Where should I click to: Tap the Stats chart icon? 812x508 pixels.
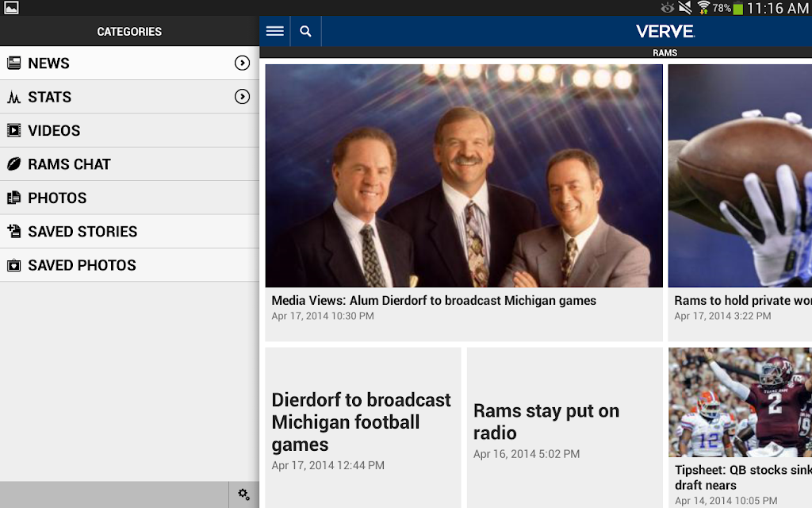tap(14, 98)
